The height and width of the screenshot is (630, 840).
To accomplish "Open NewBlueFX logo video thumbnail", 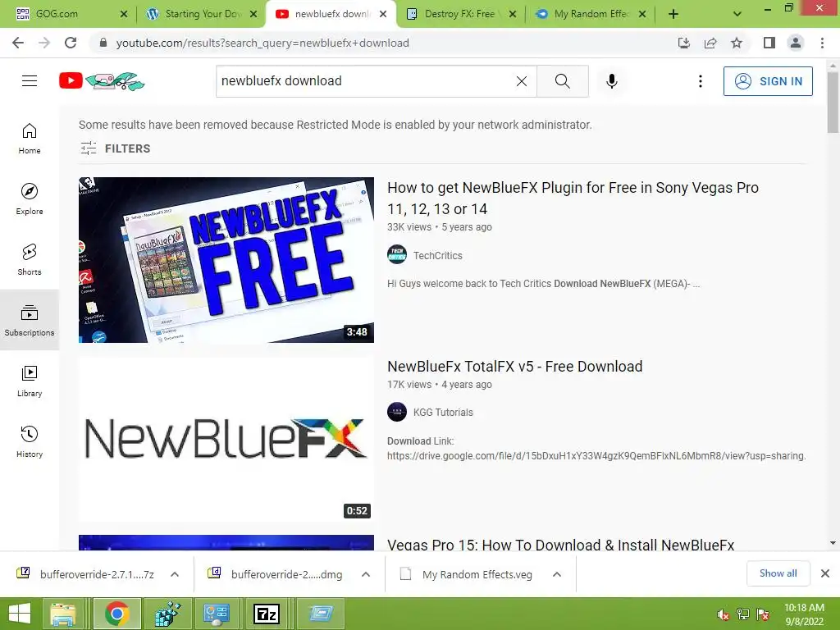I will tap(226, 440).
